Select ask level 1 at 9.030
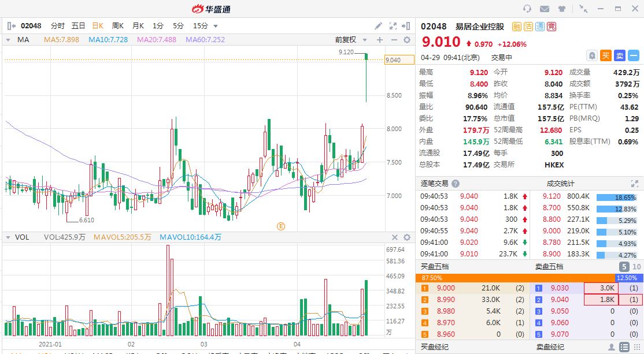Screen dimensions: 644x354 tap(587, 288)
